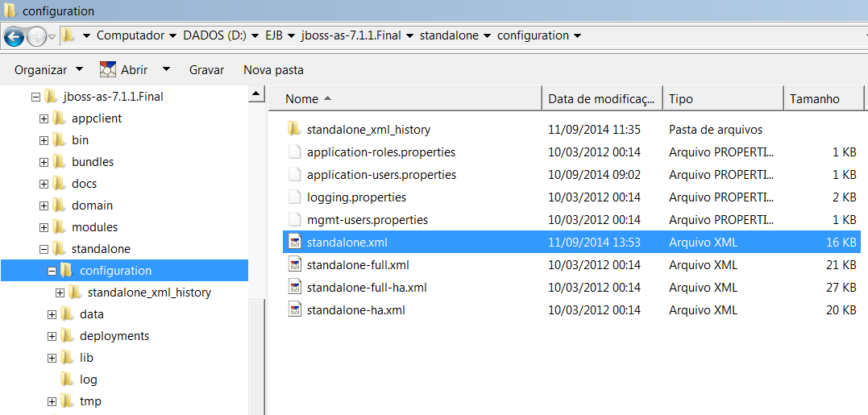Select the file name logging.properties
Image resolution: width=868 pixels, height=415 pixels.
(x=356, y=197)
